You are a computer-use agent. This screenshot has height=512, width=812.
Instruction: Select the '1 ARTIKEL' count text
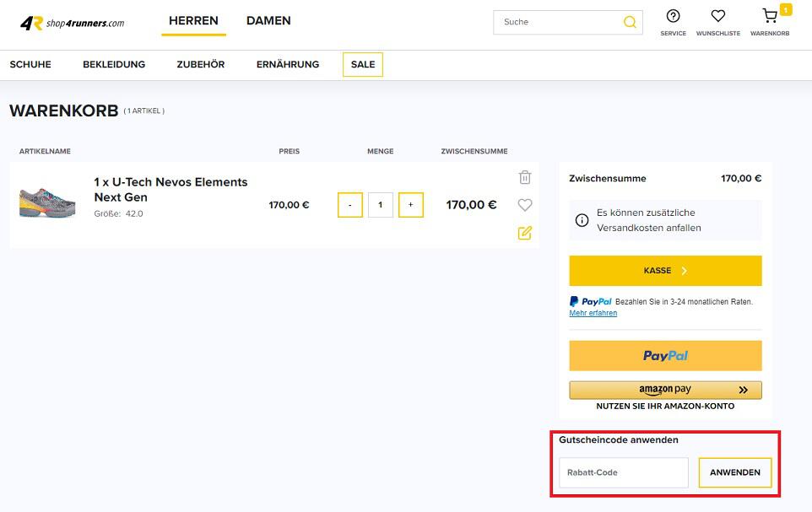click(144, 110)
